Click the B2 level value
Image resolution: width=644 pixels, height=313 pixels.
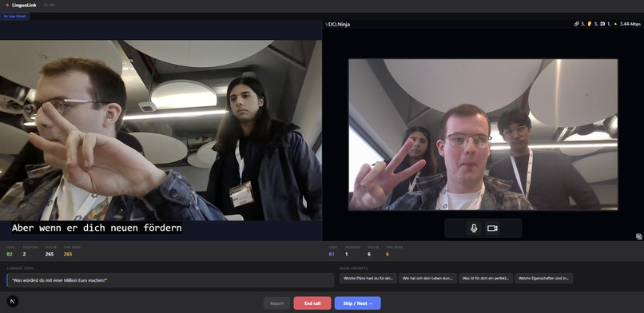click(x=10, y=254)
